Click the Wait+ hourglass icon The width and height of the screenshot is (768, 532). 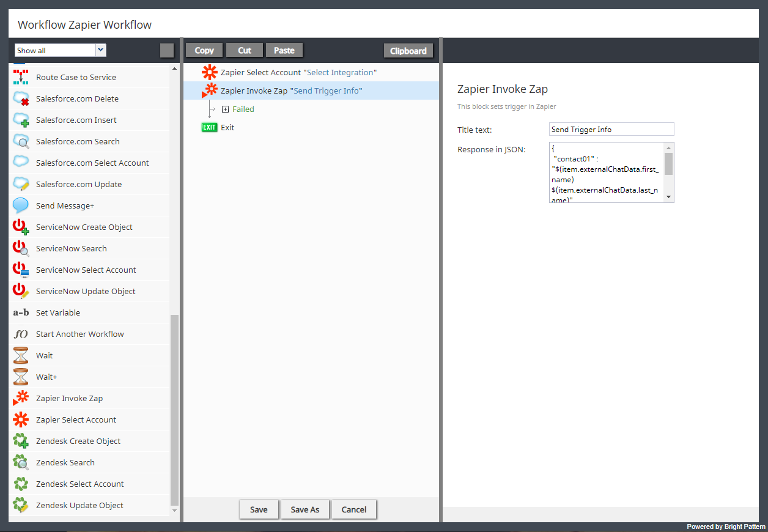[21, 377]
